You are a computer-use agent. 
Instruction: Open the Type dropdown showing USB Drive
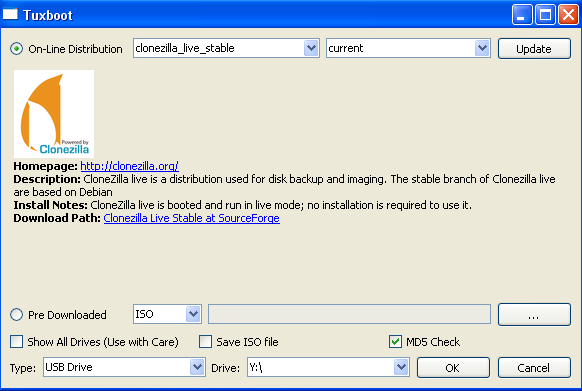click(124, 367)
